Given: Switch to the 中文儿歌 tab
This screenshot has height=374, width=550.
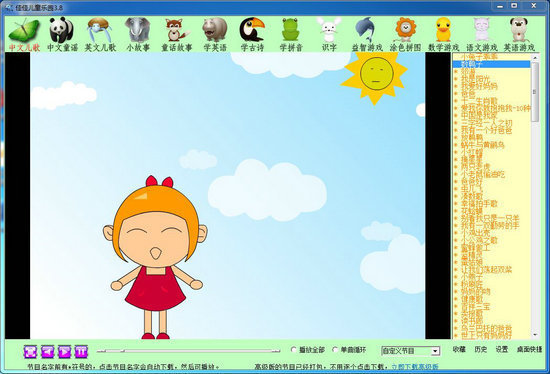Looking at the screenshot, I should pyautogui.click(x=24, y=34).
